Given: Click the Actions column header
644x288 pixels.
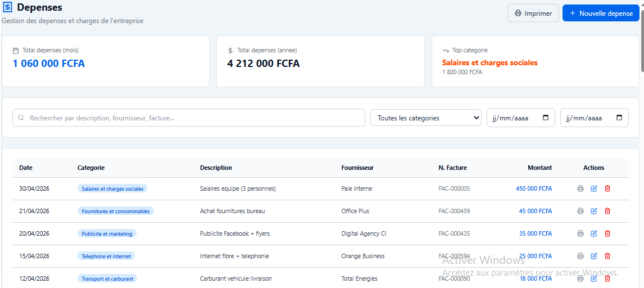Looking at the screenshot, I should coord(594,168).
